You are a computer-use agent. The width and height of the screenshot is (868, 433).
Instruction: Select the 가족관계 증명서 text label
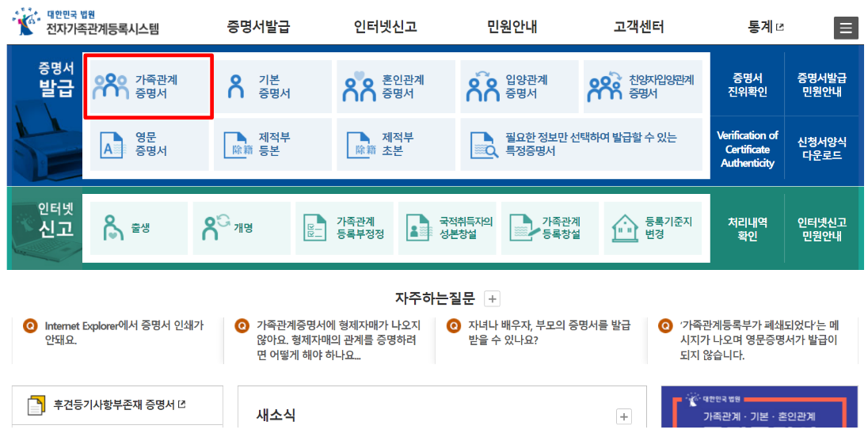coord(157,87)
